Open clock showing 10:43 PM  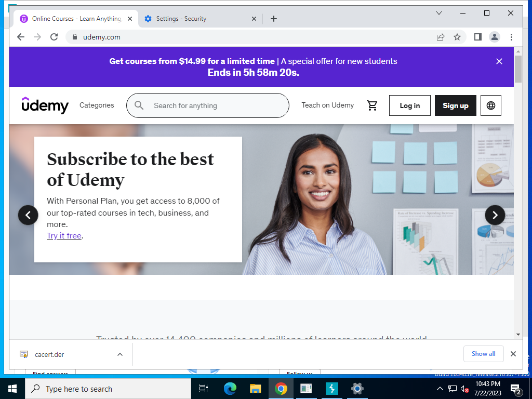(x=487, y=389)
